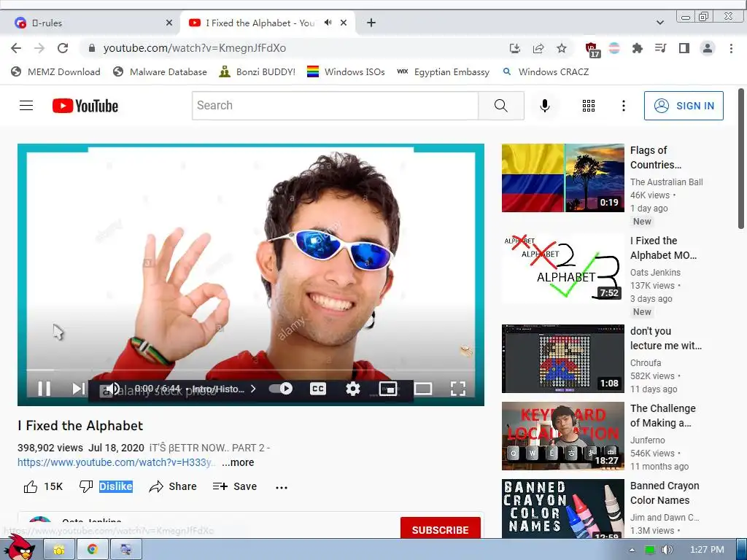Open the Extensions puzzle icon
747x560 pixels.
(637, 48)
